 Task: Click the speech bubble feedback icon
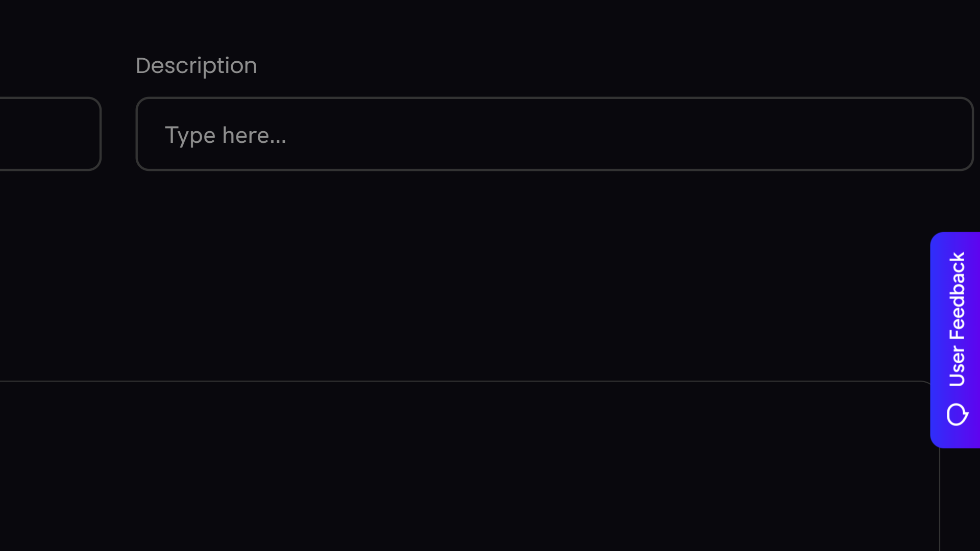pyautogui.click(x=957, y=414)
